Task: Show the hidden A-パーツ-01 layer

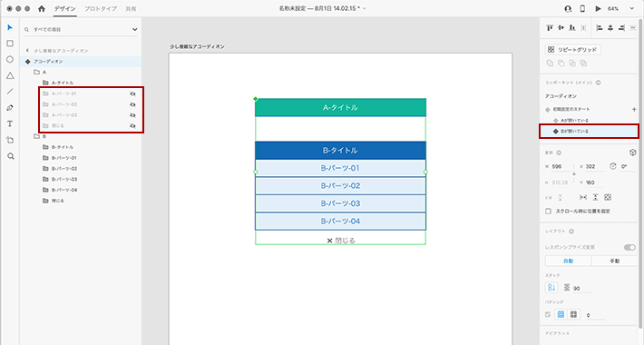Action: click(132, 94)
